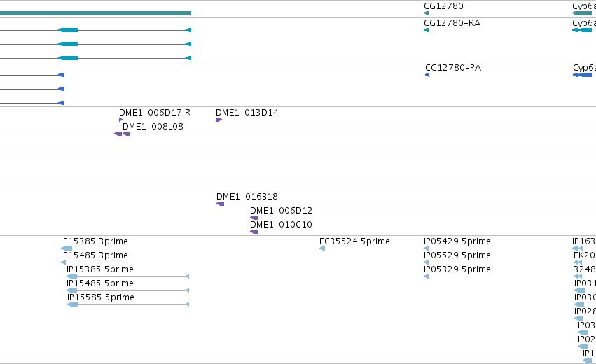This screenshot has width=596, height=364.
Task: Click the IP15385.5prime EST label
Action: pyautogui.click(x=100, y=269)
